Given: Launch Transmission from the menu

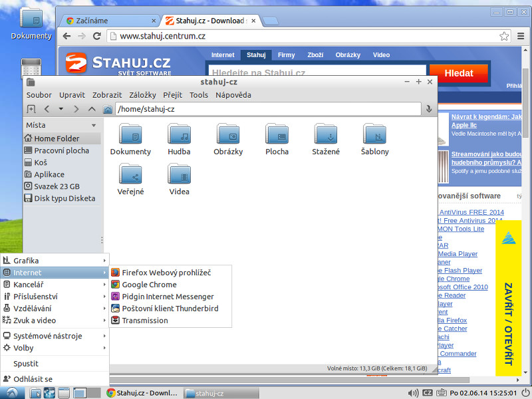Looking at the screenshot, I should [170, 320].
